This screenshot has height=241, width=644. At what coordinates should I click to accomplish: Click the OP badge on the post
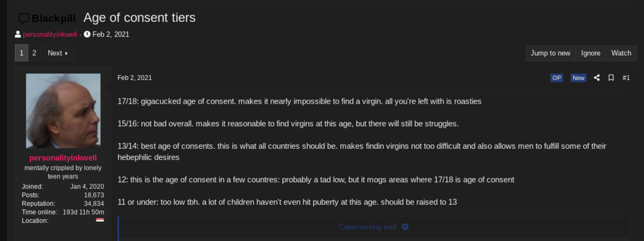click(556, 78)
